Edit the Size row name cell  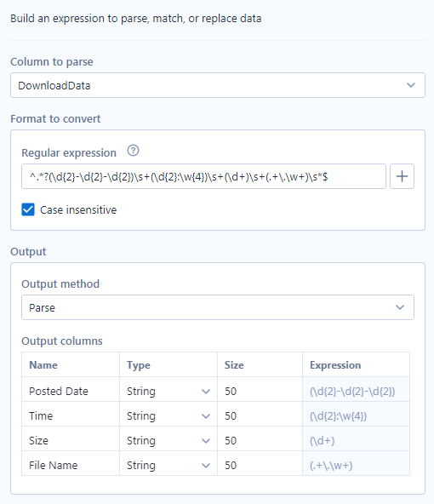click(x=71, y=440)
